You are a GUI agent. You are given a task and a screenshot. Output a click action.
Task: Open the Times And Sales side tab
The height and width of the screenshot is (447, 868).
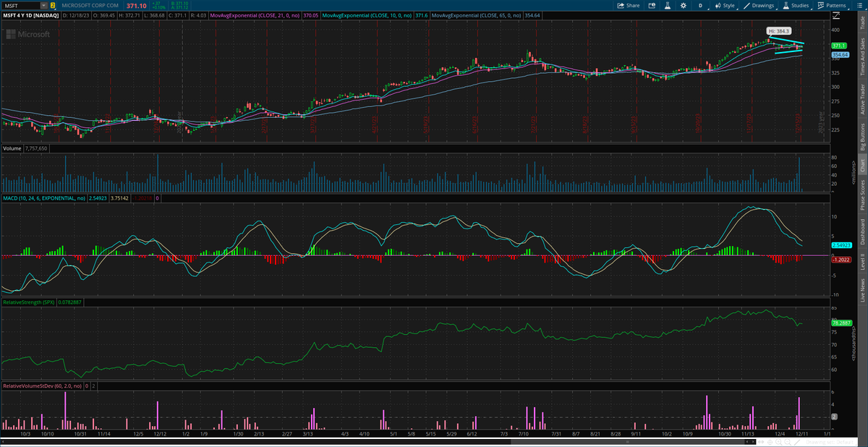[x=861, y=56]
